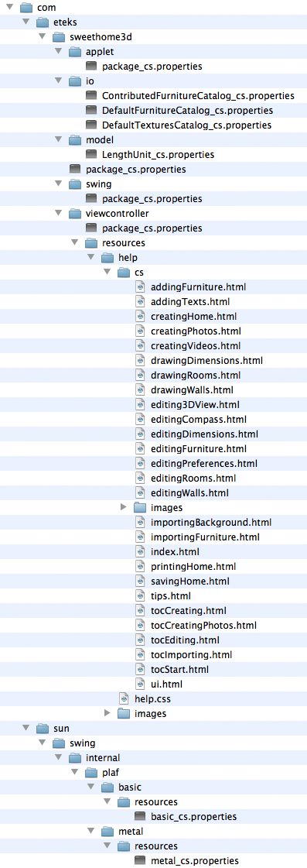Viewport: 307px width, 868px height.
Task: Click the basic_cs.properties file icon
Action: click(141, 816)
